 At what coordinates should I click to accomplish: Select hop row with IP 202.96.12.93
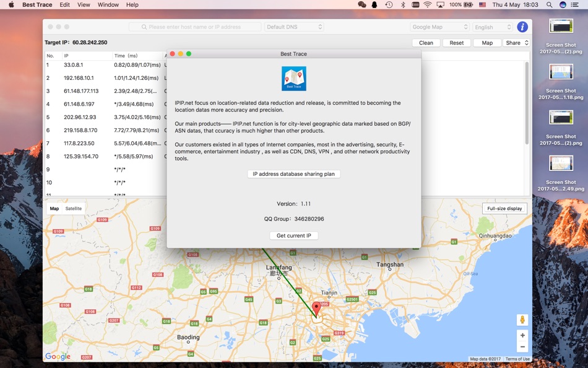click(x=105, y=117)
